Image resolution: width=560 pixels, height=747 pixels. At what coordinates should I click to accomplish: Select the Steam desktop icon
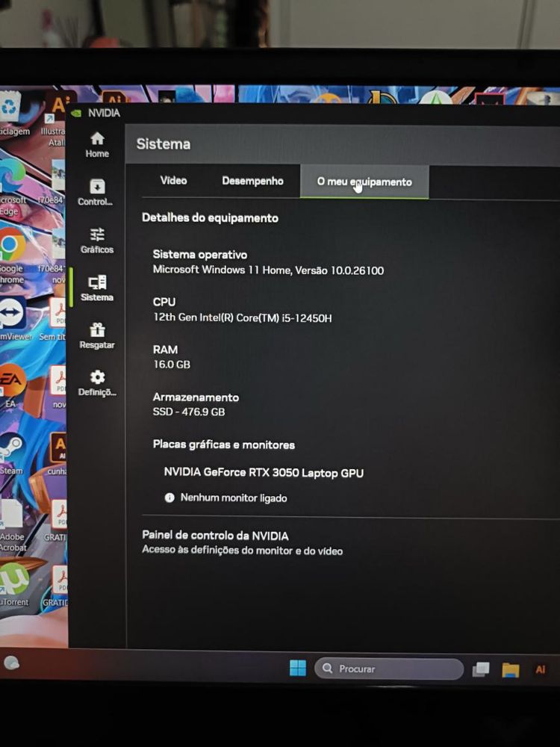11,455
